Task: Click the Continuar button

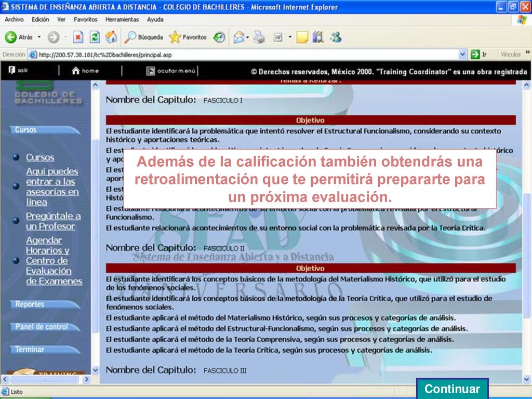Action: tap(453, 389)
